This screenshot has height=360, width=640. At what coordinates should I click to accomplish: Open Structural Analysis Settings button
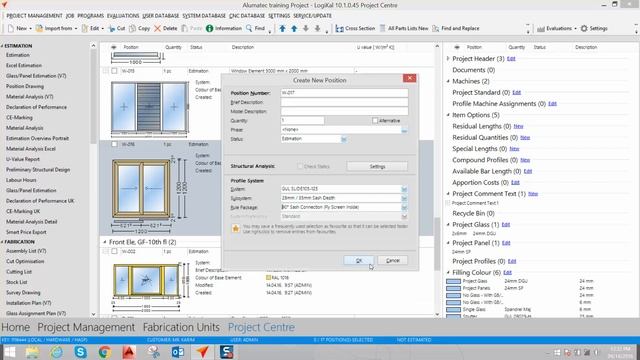point(377,166)
